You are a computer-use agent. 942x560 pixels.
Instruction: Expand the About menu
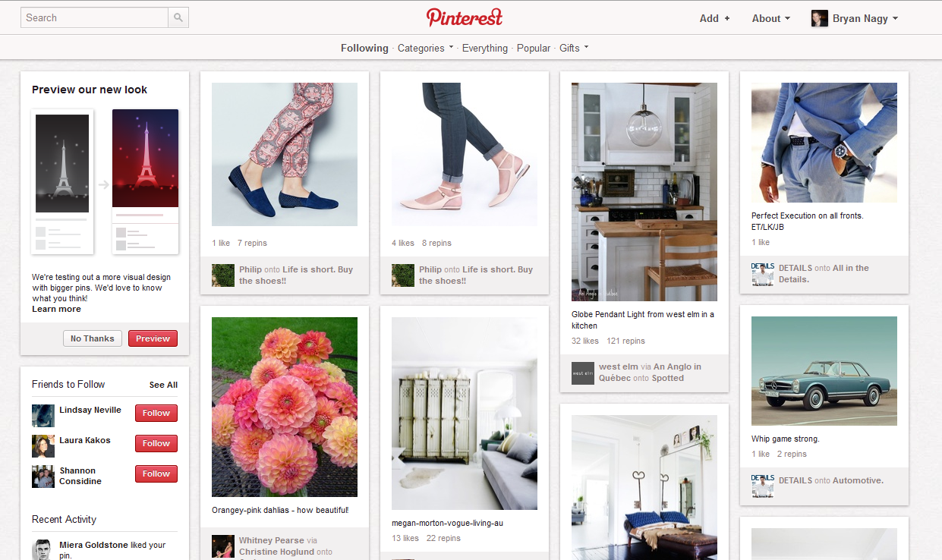point(771,18)
